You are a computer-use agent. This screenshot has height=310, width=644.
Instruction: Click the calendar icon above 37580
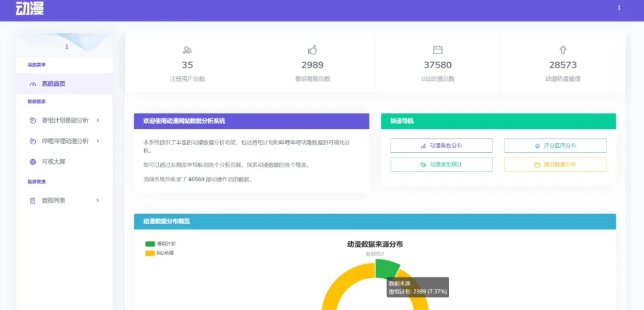[438, 50]
